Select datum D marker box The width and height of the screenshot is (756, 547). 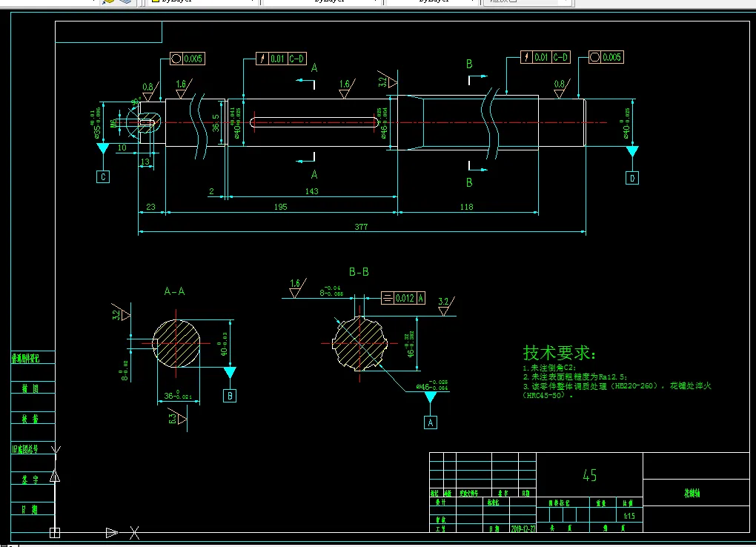point(632,178)
